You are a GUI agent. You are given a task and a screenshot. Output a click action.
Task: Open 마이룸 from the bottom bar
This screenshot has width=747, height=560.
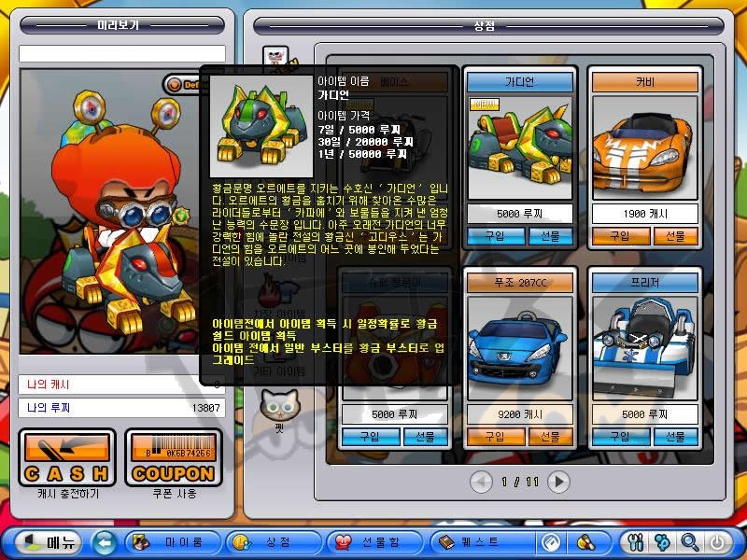tap(174, 542)
